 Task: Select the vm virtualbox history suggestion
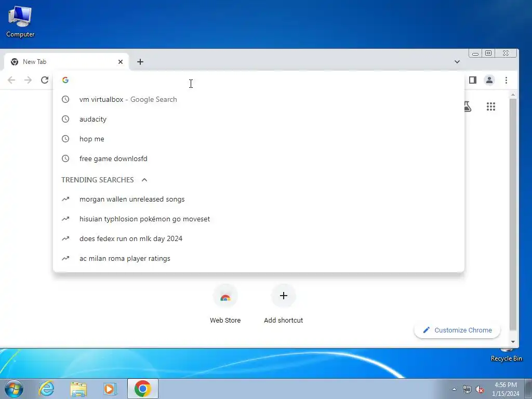(x=259, y=99)
